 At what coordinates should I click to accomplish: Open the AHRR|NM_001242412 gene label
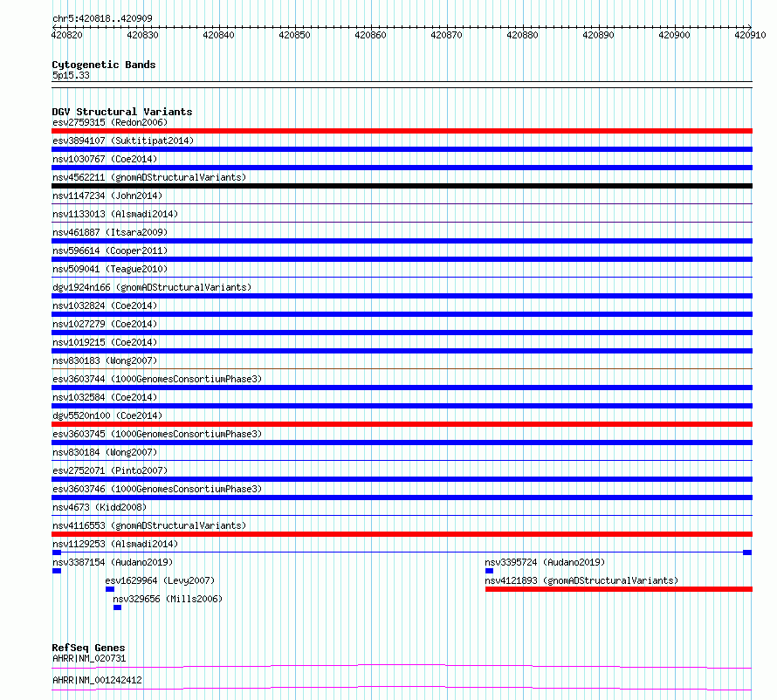coord(97,680)
